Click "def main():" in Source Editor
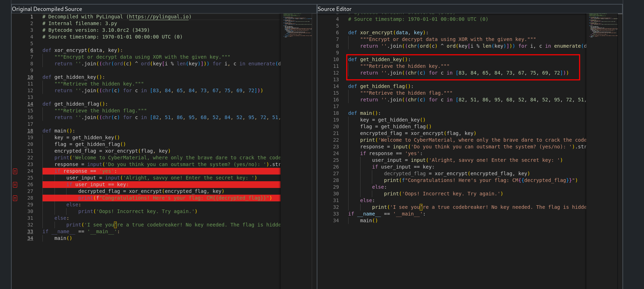The image size is (644, 289). point(364,113)
